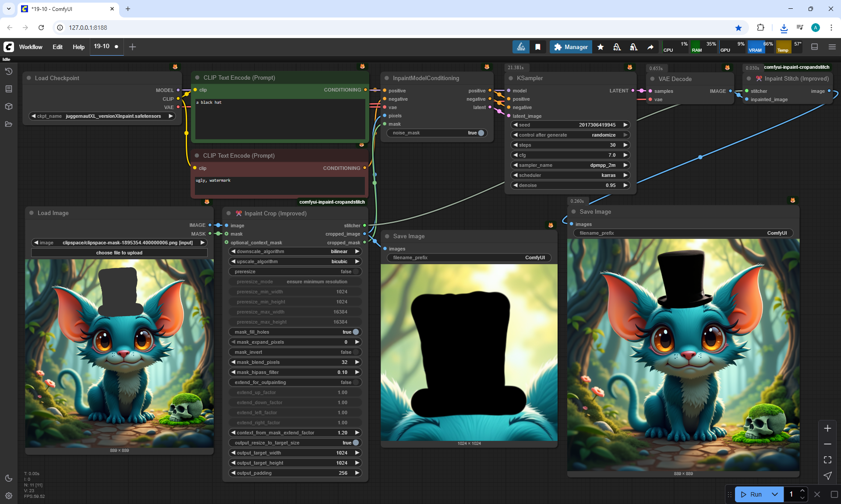Screen dimensions: 841x504
Task: Open the node library cube icon
Action: [x=9, y=106]
